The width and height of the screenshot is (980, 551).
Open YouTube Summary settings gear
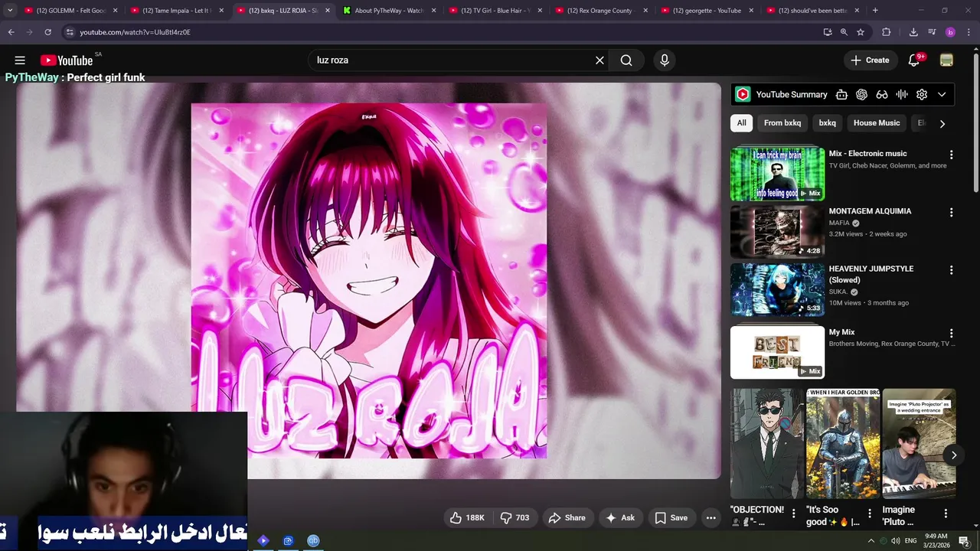(922, 94)
